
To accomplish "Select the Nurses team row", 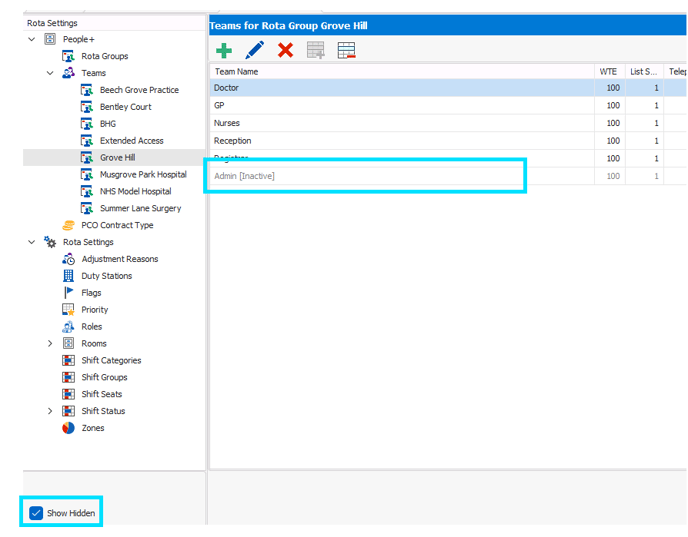I will 448,123.
